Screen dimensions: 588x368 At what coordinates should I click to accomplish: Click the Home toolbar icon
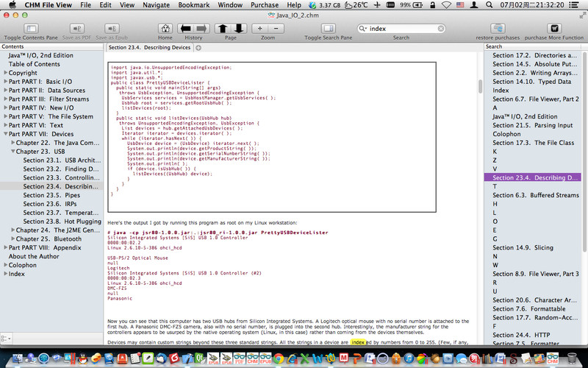(x=165, y=28)
